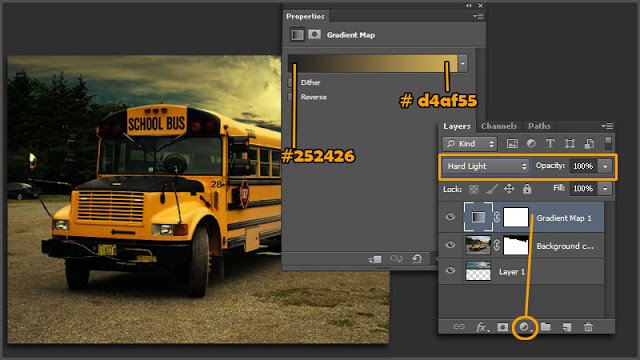Screen dimensions: 640x360
Task: Select the Layer 1 thumbnail
Action: 478,271
